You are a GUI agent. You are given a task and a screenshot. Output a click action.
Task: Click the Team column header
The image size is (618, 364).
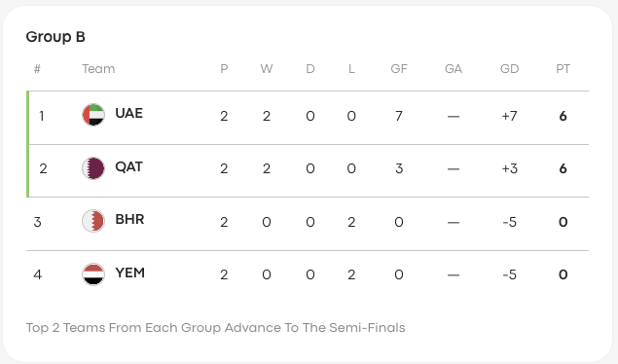point(98,69)
